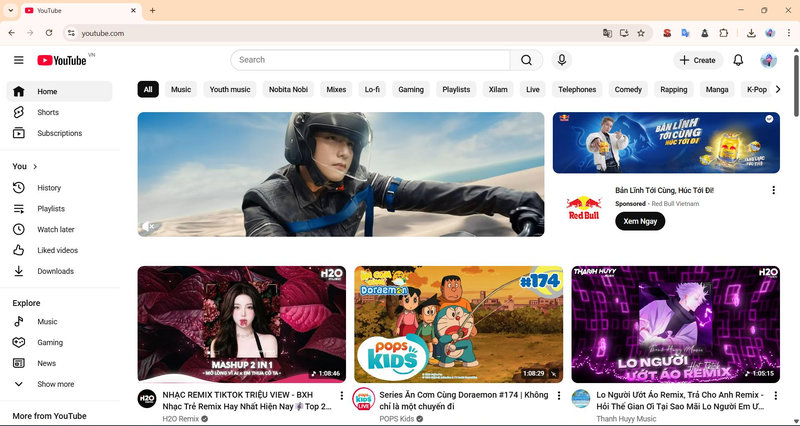This screenshot has width=800, height=426.
Task: Open News under Explore
Action: click(59, 363)
